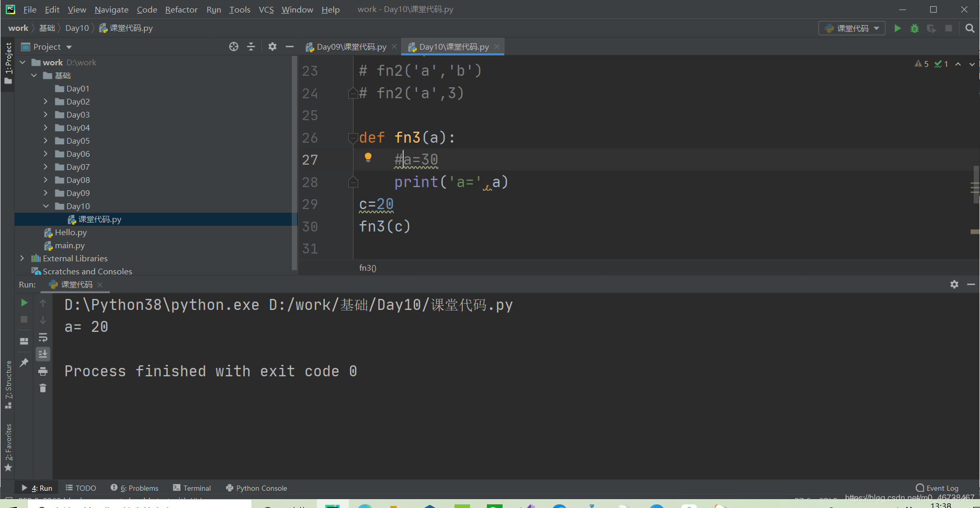Open the Terminal tool window
The width and height of the screenshot is (980, 508).
tap(192, 488)
